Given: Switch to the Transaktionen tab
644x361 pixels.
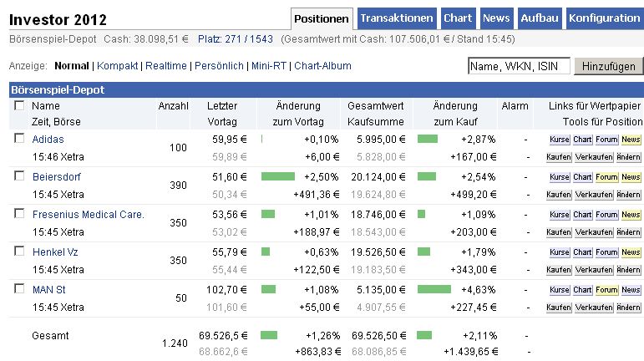Looking at the screenshot, I should coord(397,18).
